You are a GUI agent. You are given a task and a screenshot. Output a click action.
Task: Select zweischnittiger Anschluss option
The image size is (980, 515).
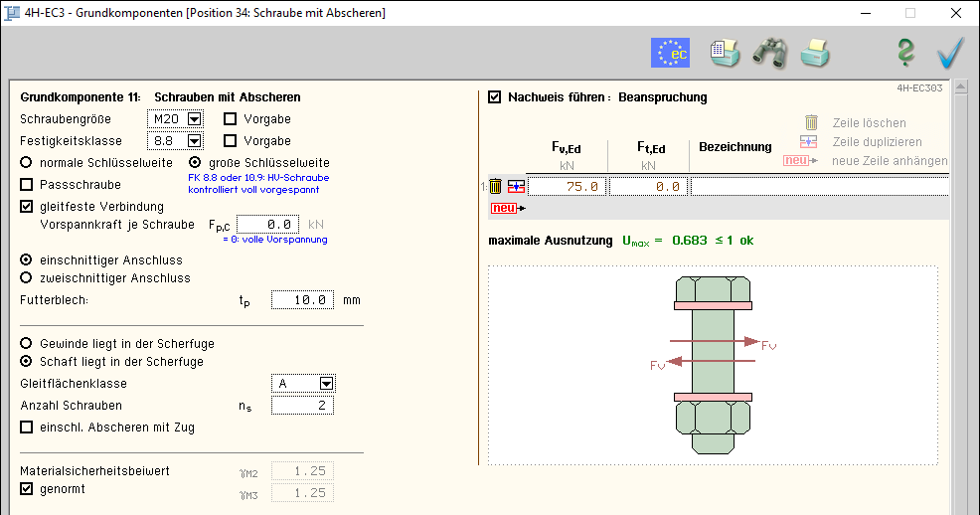(27, 278)
